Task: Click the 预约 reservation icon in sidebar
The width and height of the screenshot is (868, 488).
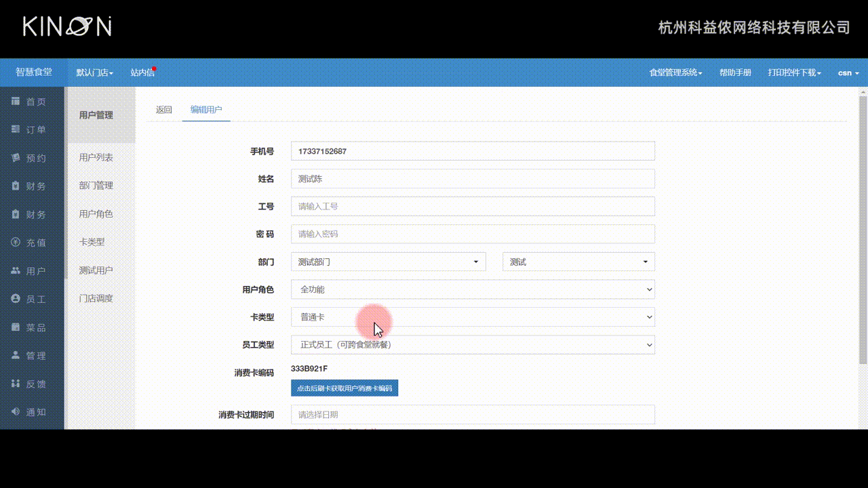Action: pyautogui.click(x=16, y=158)
